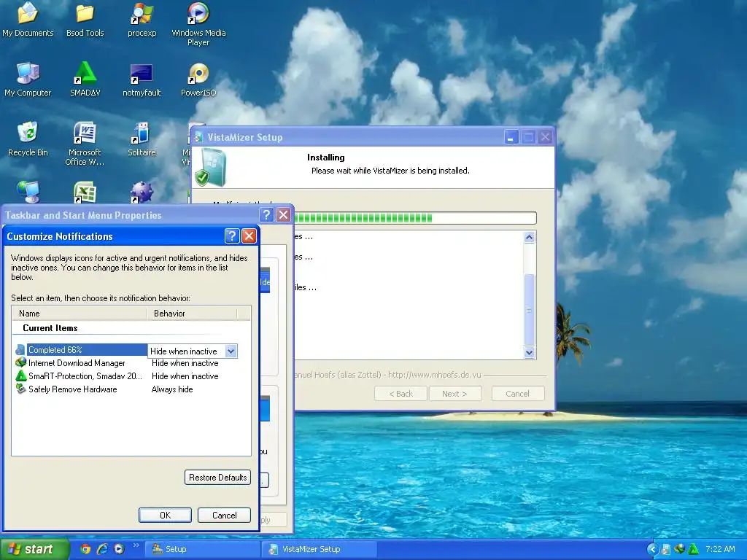Show hidden tray icons arrow
The width and height of the screenshot is (747, 560).
click(653, 549)
